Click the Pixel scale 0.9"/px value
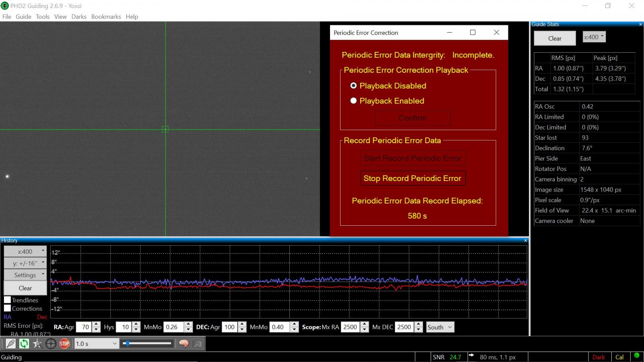 [x=590, y=200]
